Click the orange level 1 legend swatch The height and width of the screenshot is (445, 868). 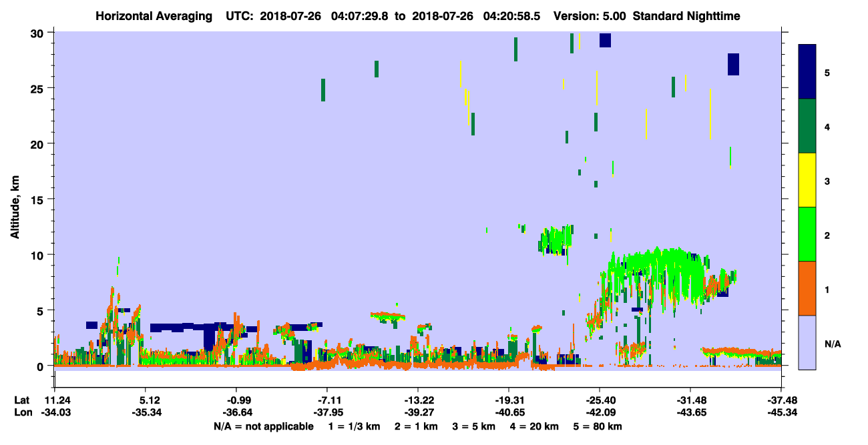coord(807,288)
